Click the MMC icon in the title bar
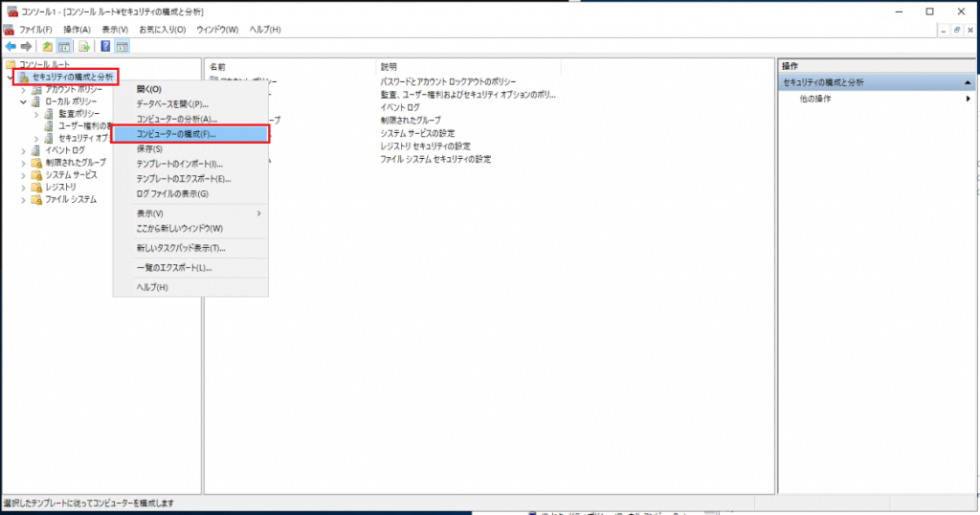980x515 pixels. 12,11
